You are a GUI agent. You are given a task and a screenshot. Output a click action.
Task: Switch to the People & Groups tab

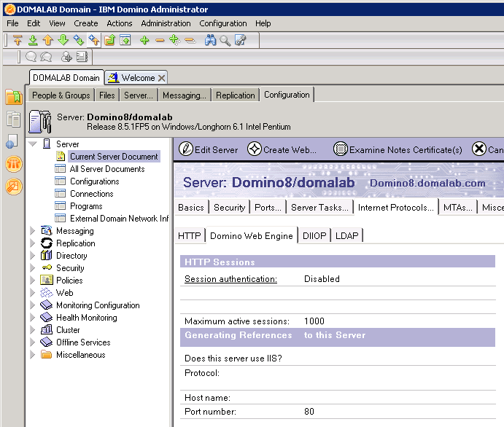pyautogui.click(x=61, y=95)
